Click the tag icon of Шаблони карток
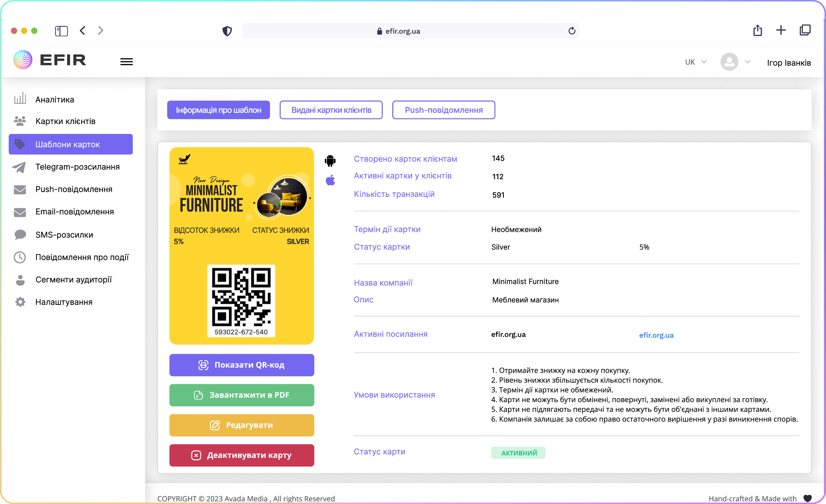Image resolution: width=826 pixels, height=504 pixels. pyautogui.click(x=20, y=144)
